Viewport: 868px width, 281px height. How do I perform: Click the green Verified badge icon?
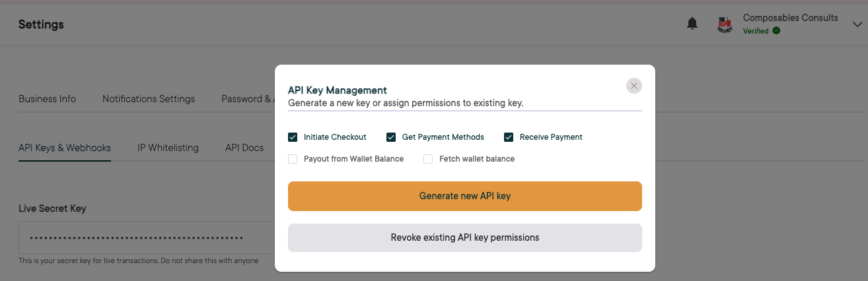[x=776, y=31]
